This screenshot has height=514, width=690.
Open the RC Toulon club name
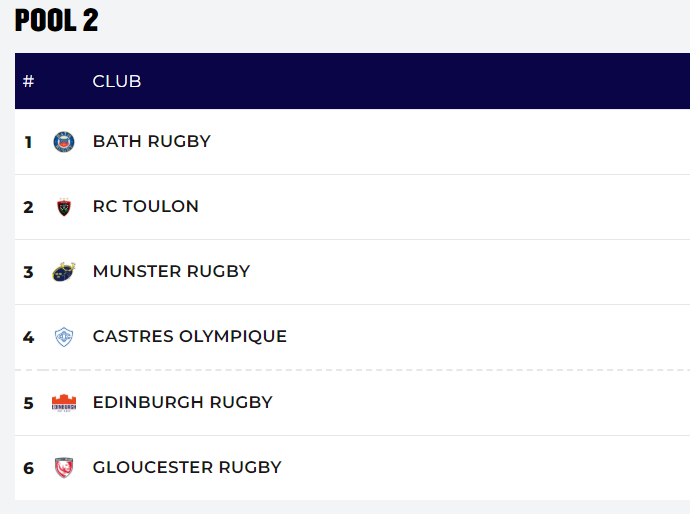pyautogui.click(x=145, y=207)
